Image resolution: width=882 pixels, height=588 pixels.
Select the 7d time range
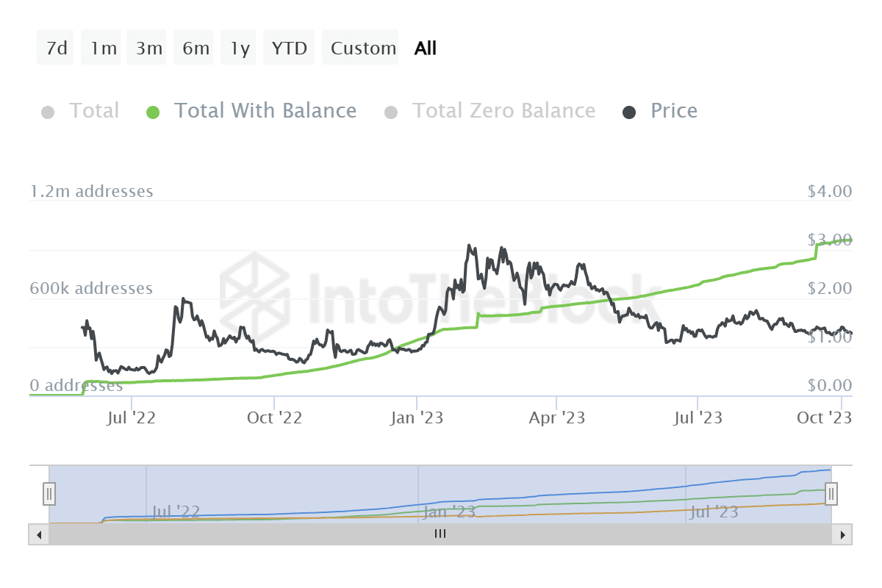coord(56,49)
